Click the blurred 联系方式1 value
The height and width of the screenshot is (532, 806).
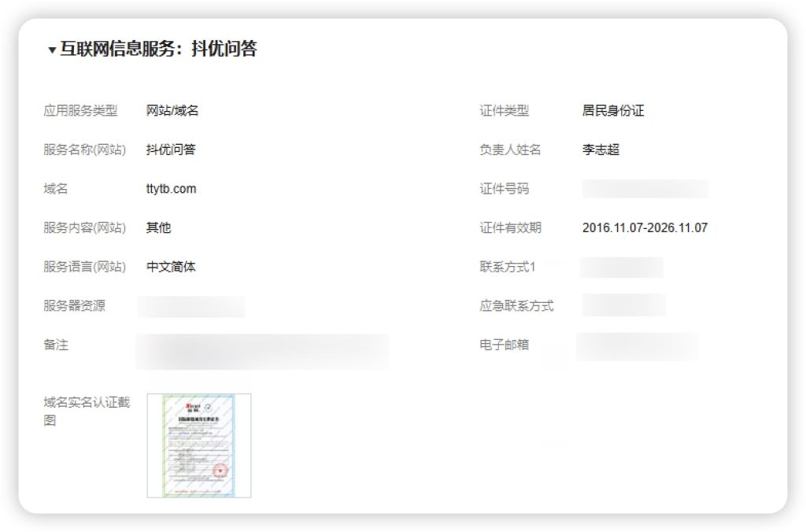[622, 268]
